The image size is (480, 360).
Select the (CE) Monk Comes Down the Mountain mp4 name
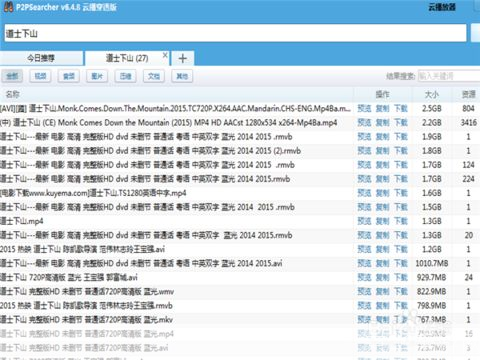click(168, 123)
